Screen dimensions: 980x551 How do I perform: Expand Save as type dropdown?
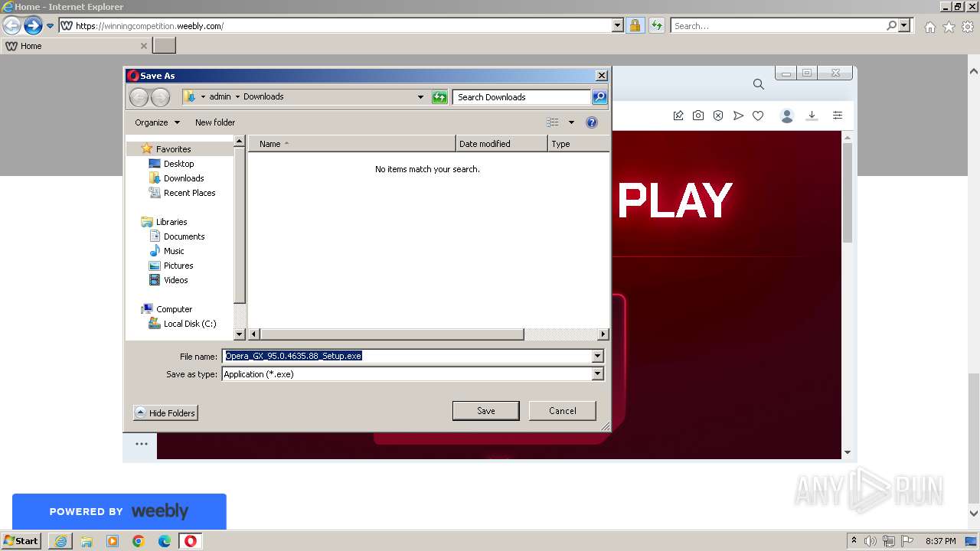pyautogui.click(x=598, y=374)
